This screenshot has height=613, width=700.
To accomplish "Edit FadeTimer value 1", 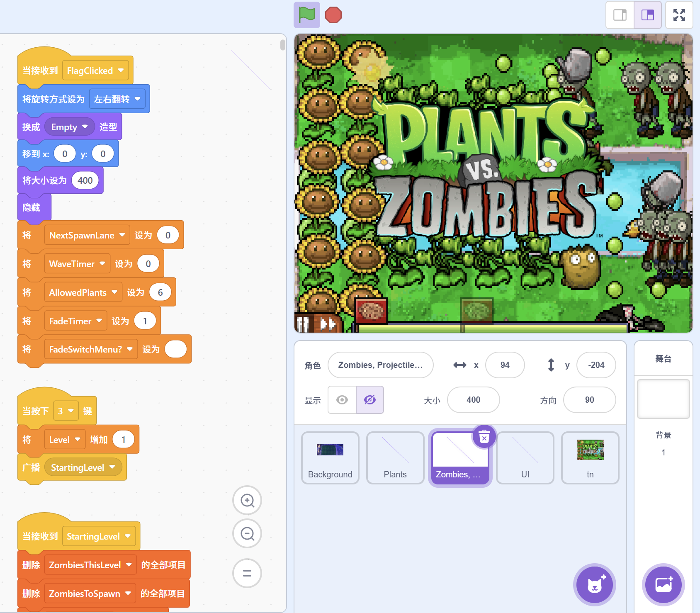I will pyautogui.click(x=145, y=321).
